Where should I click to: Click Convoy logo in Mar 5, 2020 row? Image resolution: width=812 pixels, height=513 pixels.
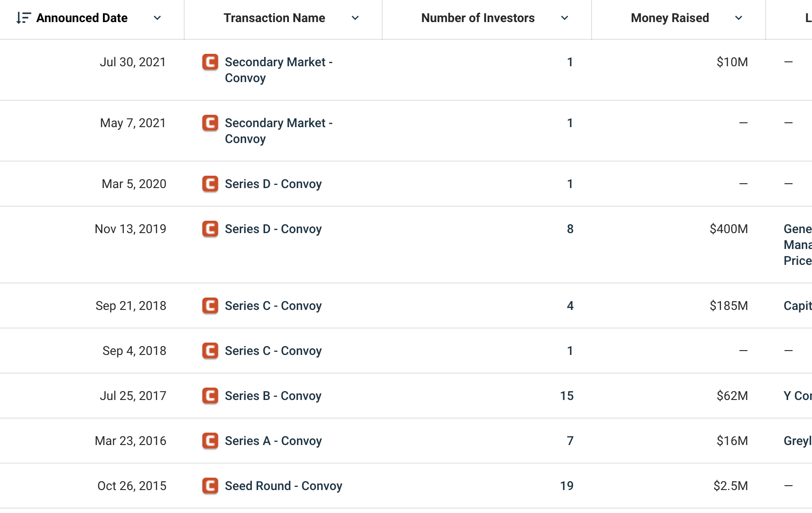pos(210,184)
